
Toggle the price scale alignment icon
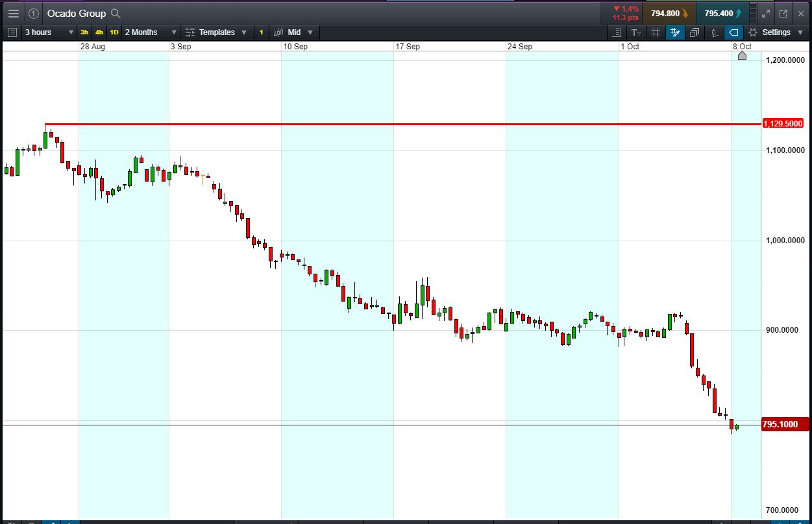(x=617, y=32)
